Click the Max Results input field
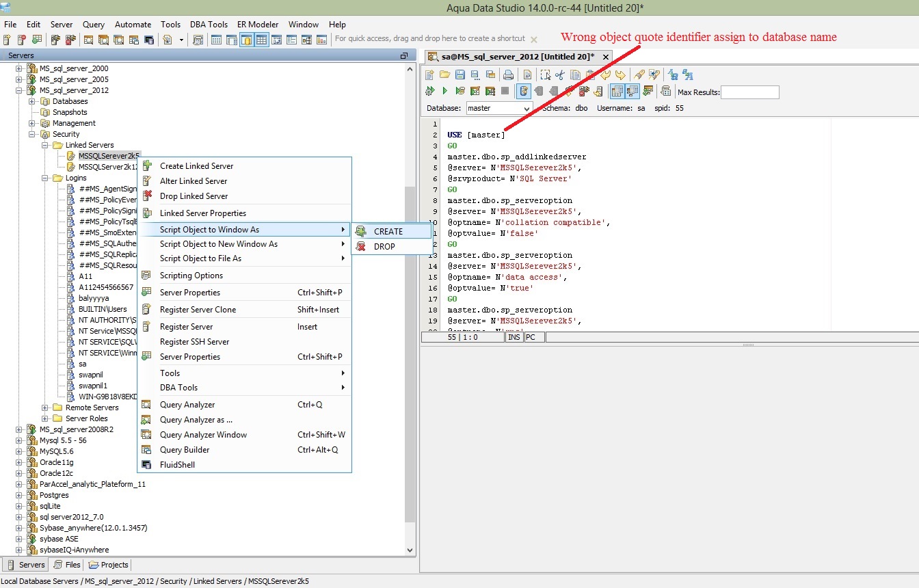The height and width of the screenshot is (588, 919). point(750,92)
